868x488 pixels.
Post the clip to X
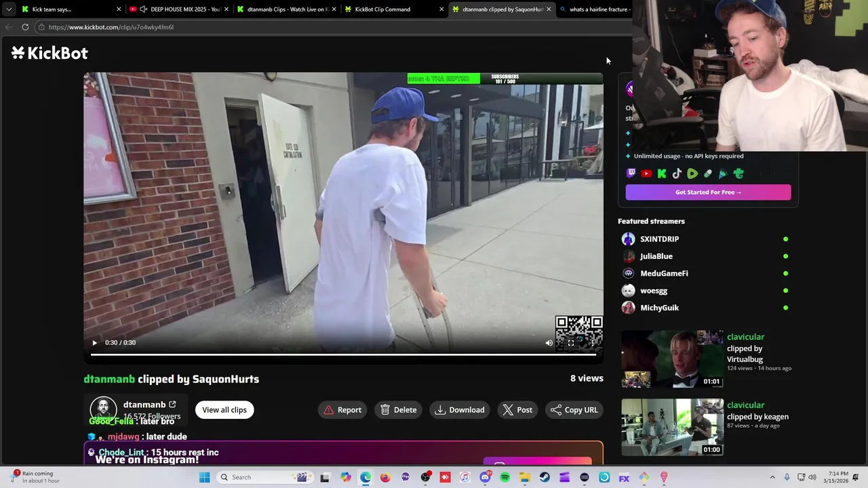pos(517,409)
